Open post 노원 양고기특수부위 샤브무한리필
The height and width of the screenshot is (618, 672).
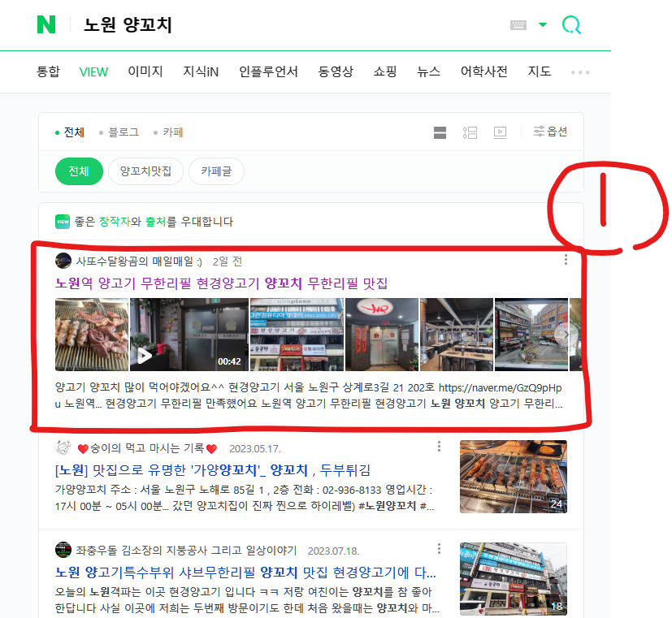[x=245, y=573]
